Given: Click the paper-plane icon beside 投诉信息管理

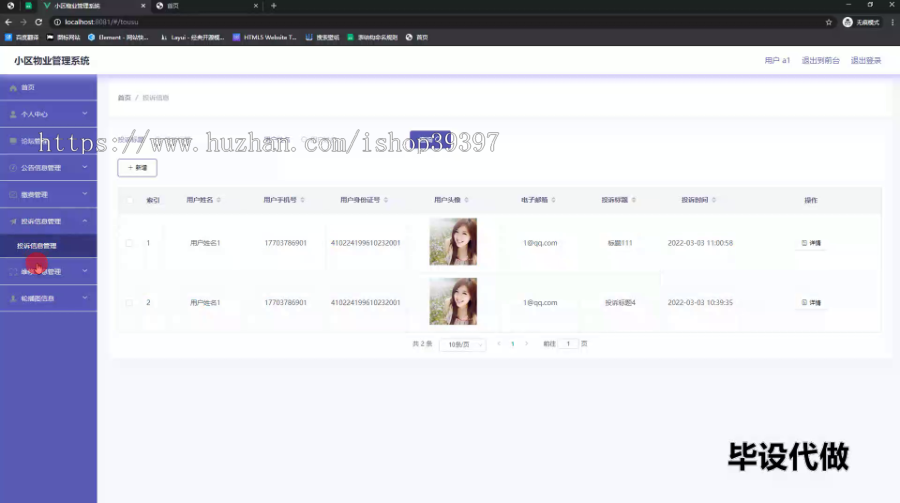Looking at the screenshot, I should (13, 221).
